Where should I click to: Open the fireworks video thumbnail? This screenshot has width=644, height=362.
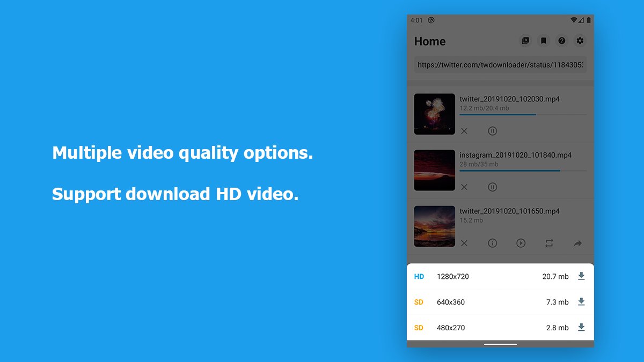tap(435, 114)
